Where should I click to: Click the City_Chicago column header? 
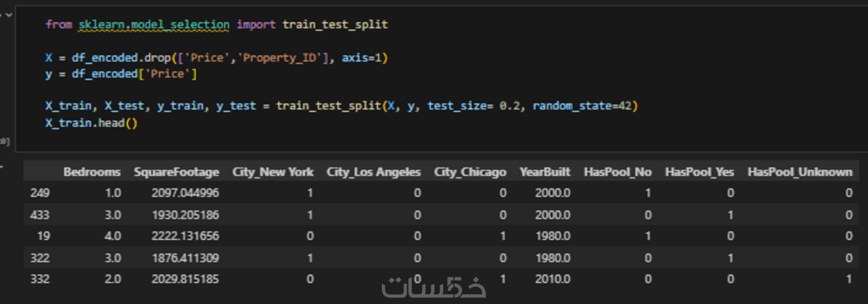pyautogui.click(x=470, y=172)
